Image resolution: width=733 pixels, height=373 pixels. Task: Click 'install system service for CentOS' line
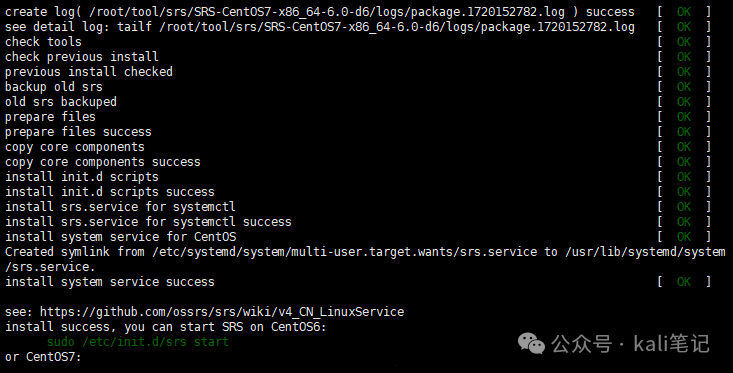tap(121, 237)
